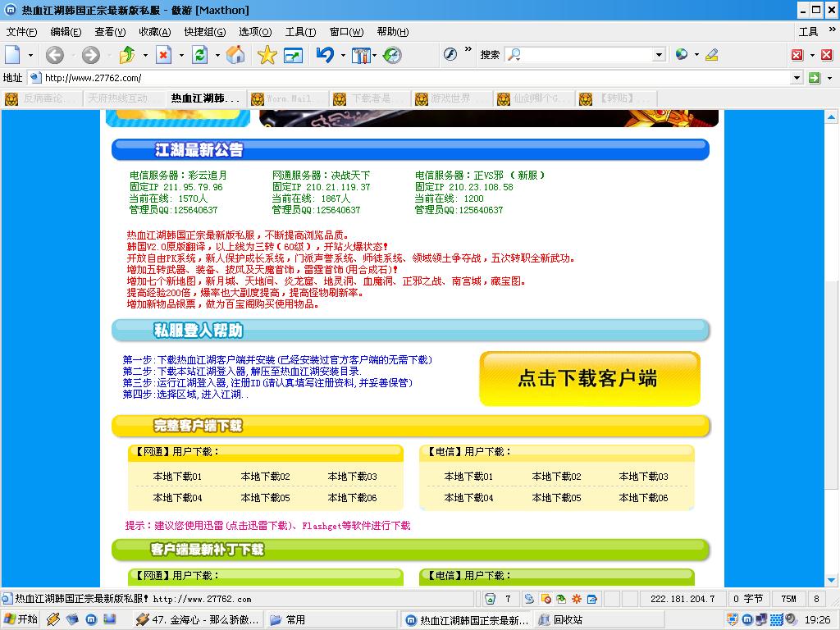Refresh the page with green arrows icon
The height and width of the screenshot is (630, 840).
pos(200,55)
